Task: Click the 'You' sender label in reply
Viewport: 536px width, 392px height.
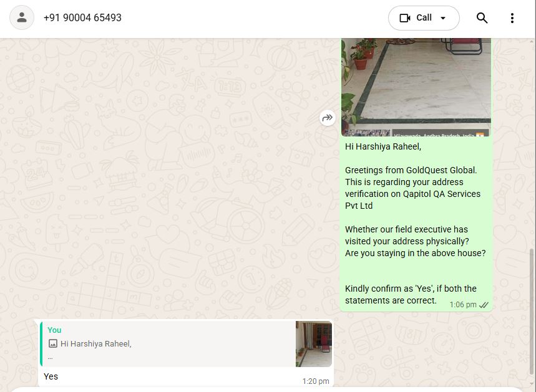Action: pos(54,330)
